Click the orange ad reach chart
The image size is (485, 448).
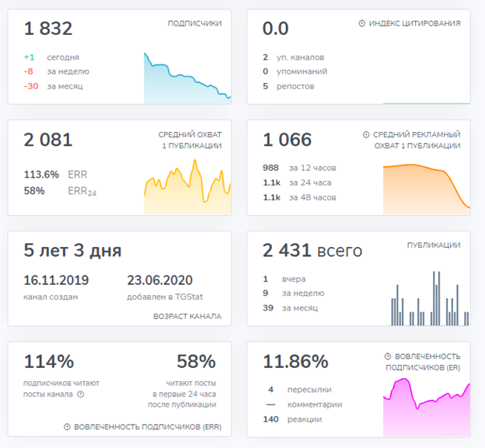click(x=427, y=189)
